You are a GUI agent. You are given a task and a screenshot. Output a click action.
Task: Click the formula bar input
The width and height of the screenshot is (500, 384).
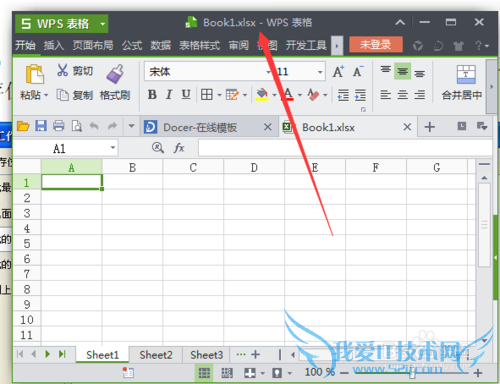(x=345, y=148)
